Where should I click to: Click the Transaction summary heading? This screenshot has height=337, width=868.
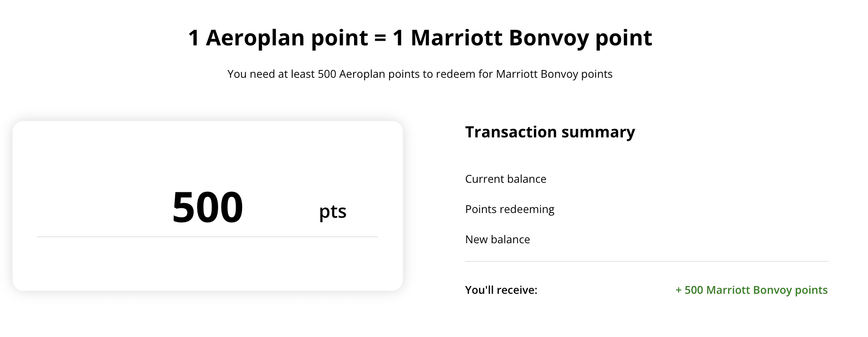click(550, 132)
